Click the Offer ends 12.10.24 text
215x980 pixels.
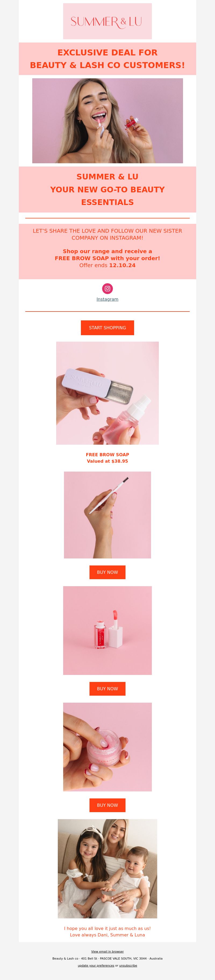pos(107,265)
